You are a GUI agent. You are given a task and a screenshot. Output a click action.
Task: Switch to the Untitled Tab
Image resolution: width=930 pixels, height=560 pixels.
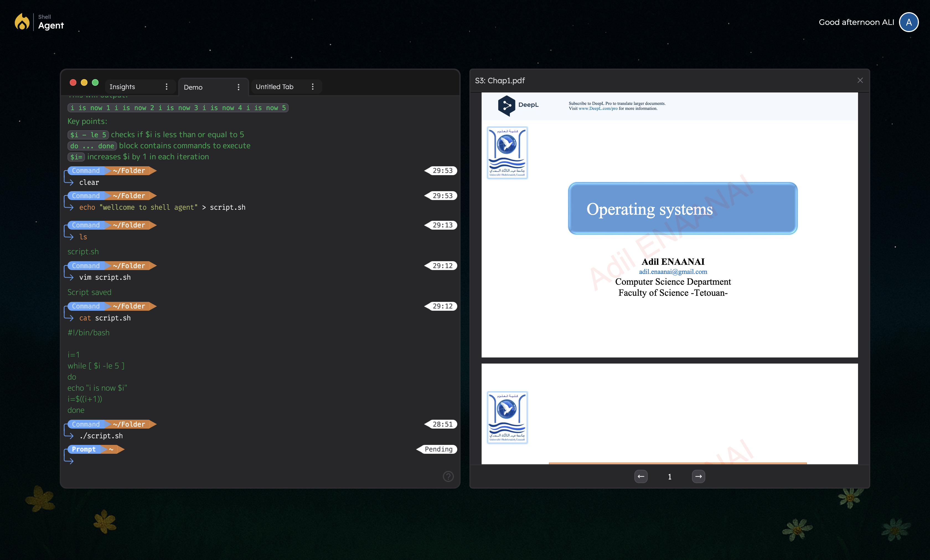[274, 87]
